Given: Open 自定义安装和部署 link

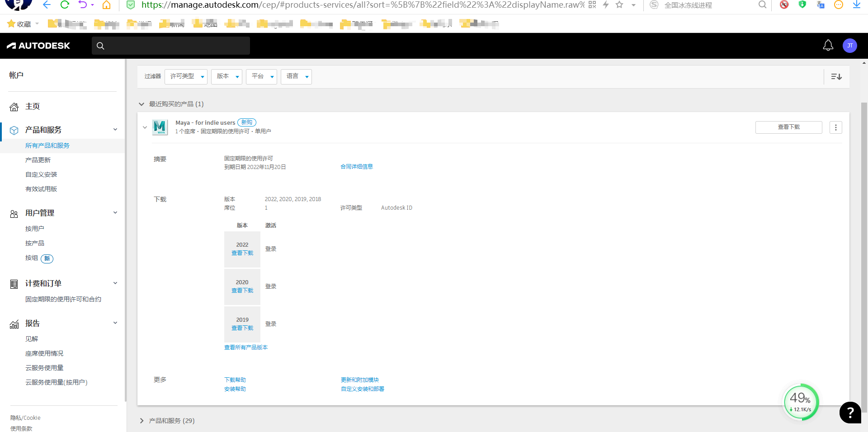Looking at the screenshot, I should pyautogui.click(x=363, y=389).
